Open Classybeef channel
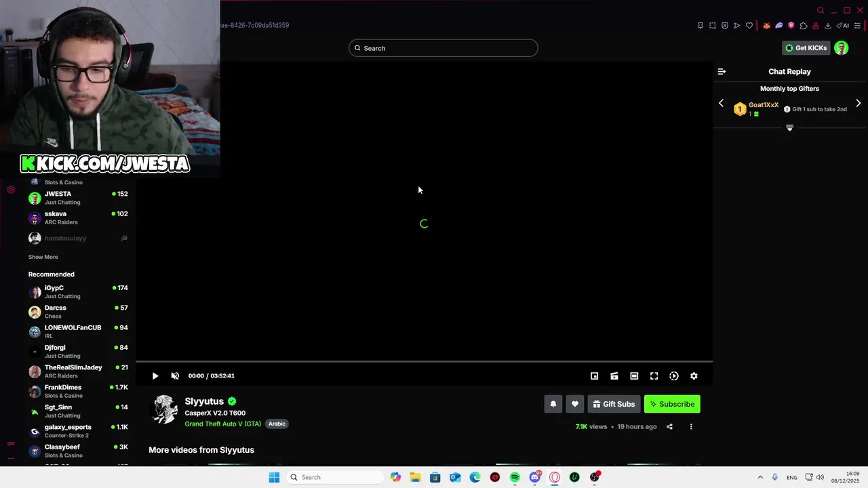 [78, 451]
